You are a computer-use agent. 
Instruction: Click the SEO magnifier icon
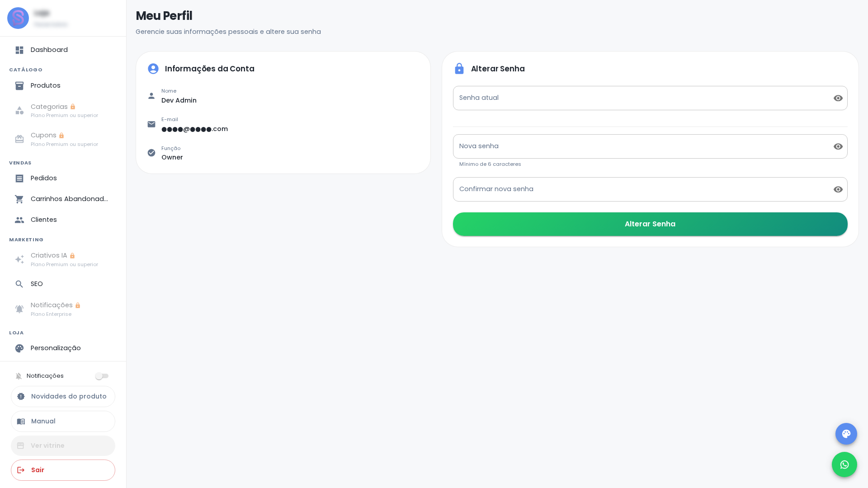[19, 284]
